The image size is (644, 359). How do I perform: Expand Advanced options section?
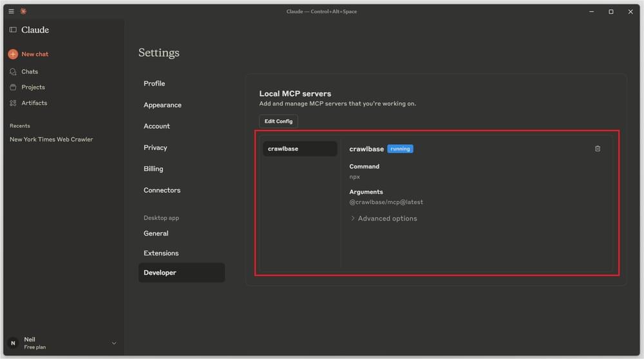[383, 219]
